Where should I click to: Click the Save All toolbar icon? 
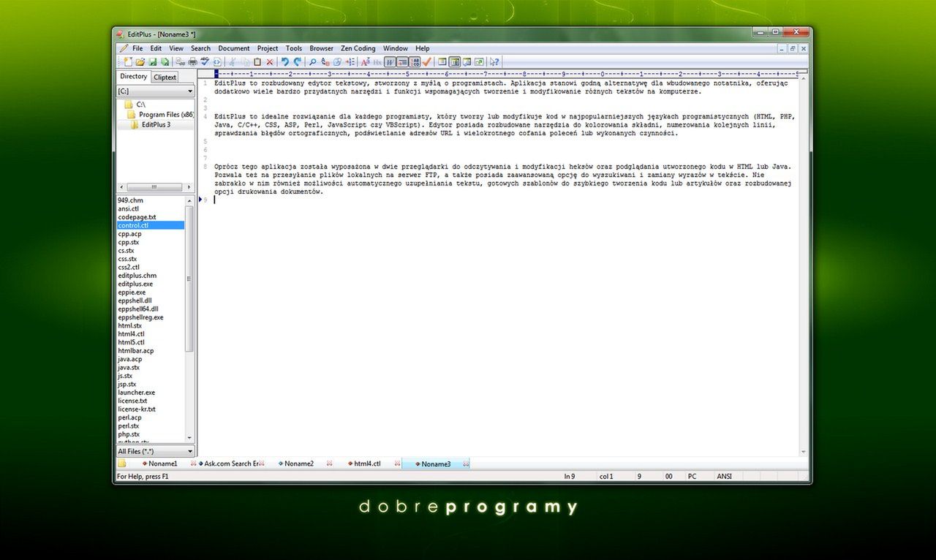165,62
